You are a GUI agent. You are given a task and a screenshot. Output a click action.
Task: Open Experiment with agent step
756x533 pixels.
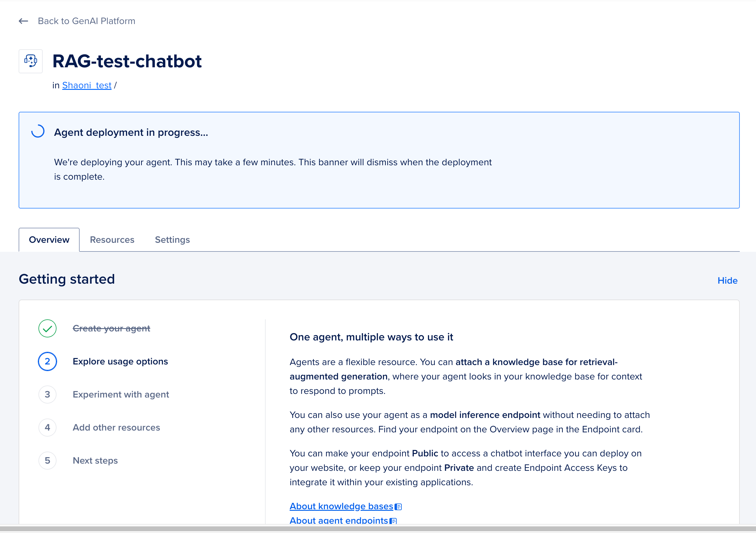coord(121,394)
